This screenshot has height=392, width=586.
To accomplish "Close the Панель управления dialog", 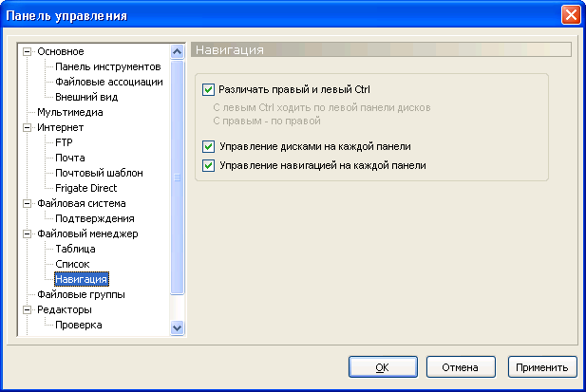I will click(570, 16).
